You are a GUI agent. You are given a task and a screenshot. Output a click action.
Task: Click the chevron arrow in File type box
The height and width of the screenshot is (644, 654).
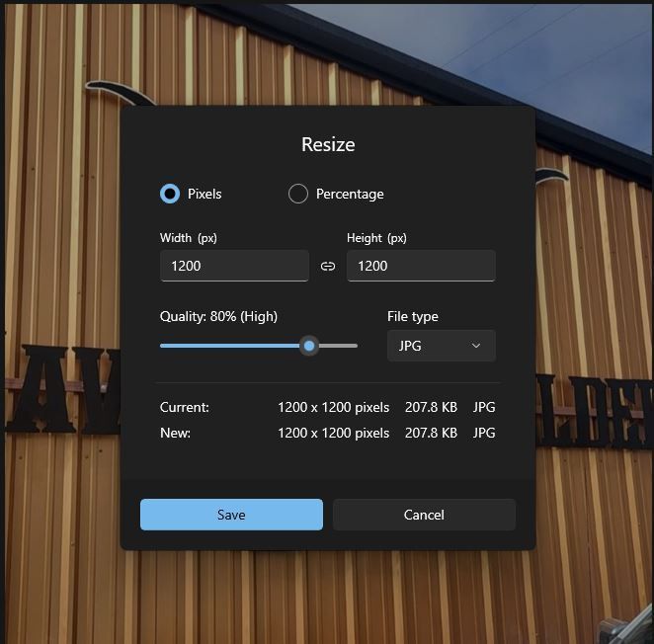pos(476,346)
